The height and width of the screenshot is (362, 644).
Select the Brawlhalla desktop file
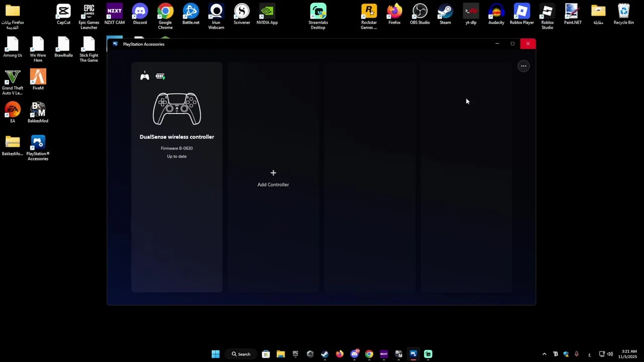63,48
